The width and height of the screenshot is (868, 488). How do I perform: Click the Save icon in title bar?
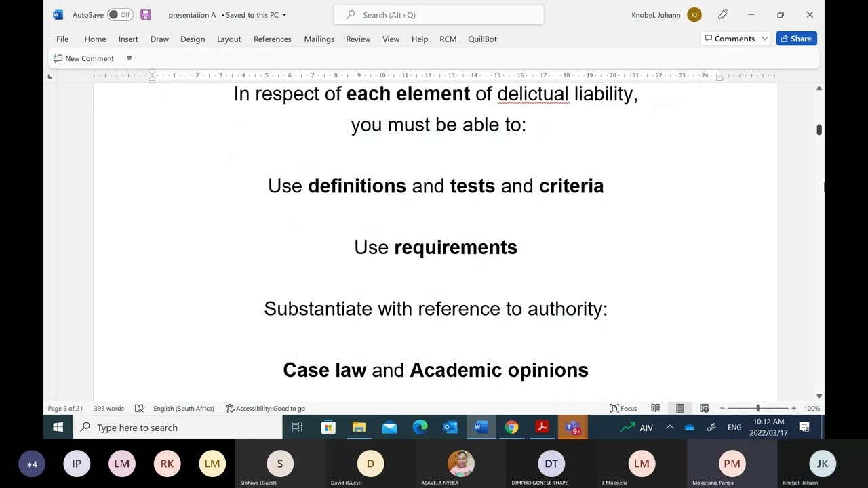(145, 14)
